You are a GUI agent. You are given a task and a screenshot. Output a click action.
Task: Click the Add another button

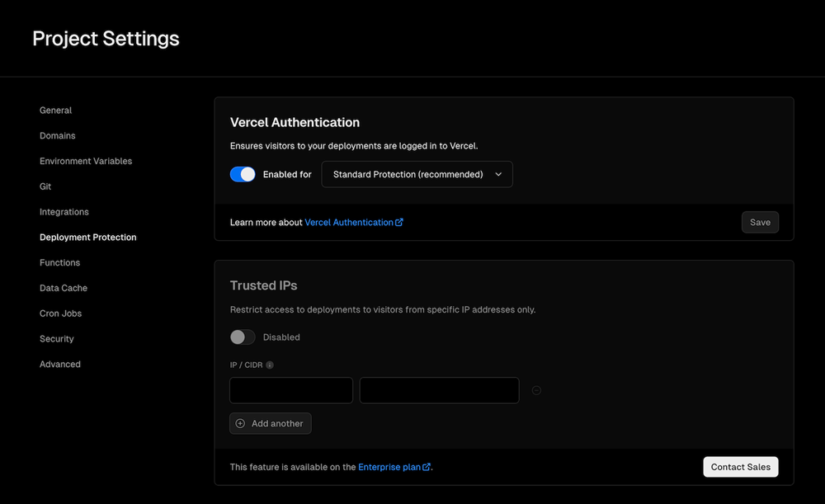(x=271, y=423)
